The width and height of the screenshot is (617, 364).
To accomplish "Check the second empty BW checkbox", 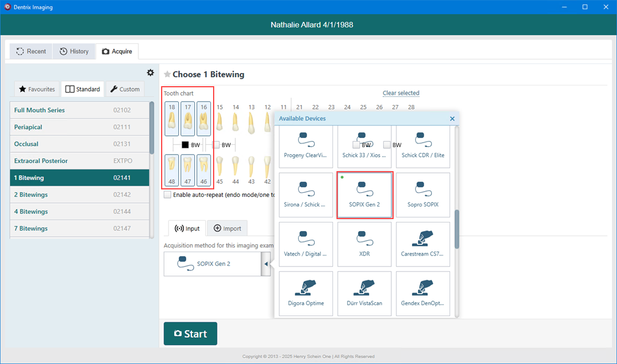I will pyautogui.click(x=217, y=145).
